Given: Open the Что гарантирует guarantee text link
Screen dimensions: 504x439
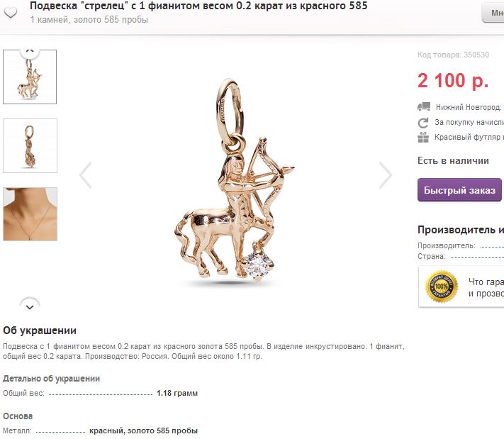Looking at the screenshot, I should click(486, 287).
